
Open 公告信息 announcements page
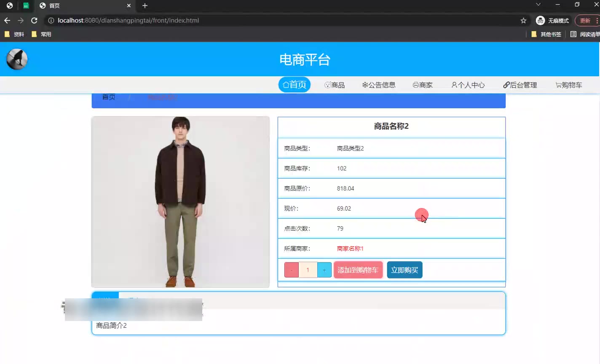(379, 85)
